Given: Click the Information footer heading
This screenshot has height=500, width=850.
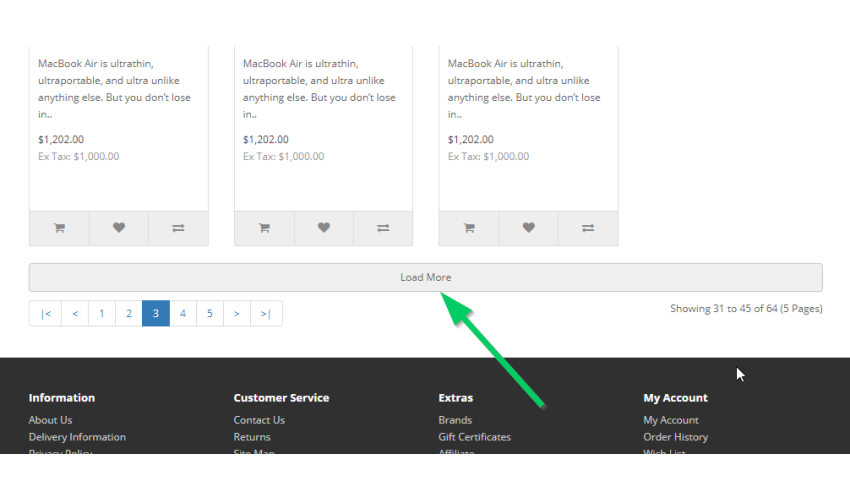Looking at the screenshot, I should (x=62, y=398).
